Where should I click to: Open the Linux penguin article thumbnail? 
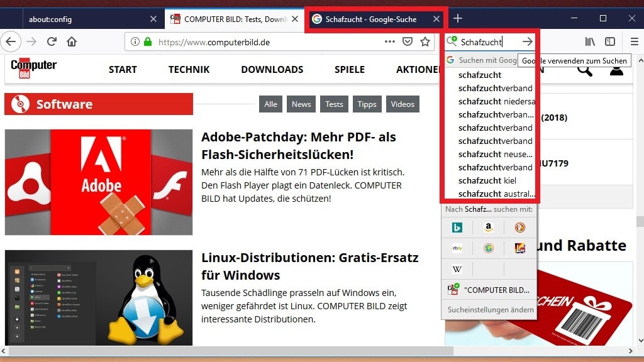click(x=99, y=297)
